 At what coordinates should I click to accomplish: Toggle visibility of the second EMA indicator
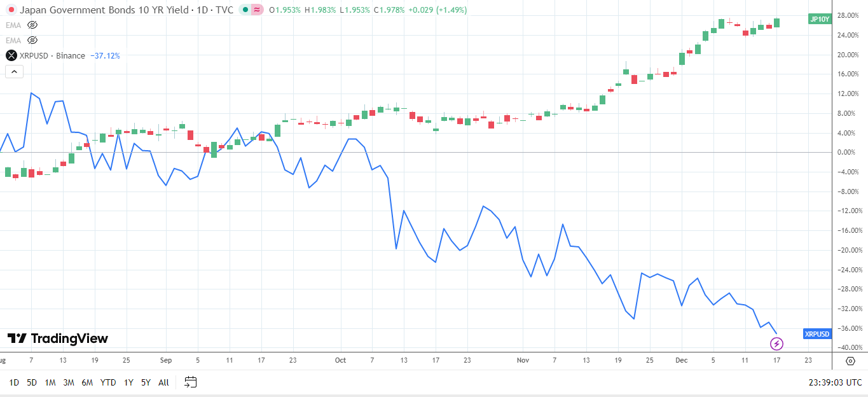pyautogui.click(x=32, y=40)
